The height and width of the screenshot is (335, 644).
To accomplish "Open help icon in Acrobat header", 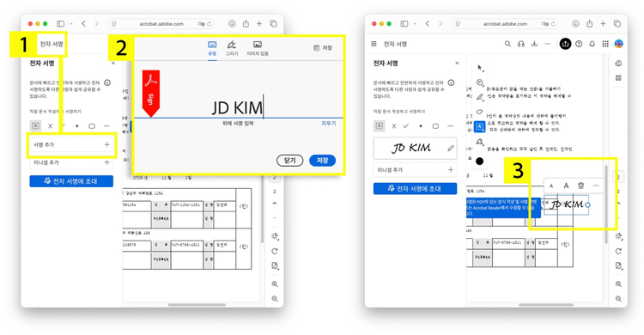I will (x=579, y=44).
